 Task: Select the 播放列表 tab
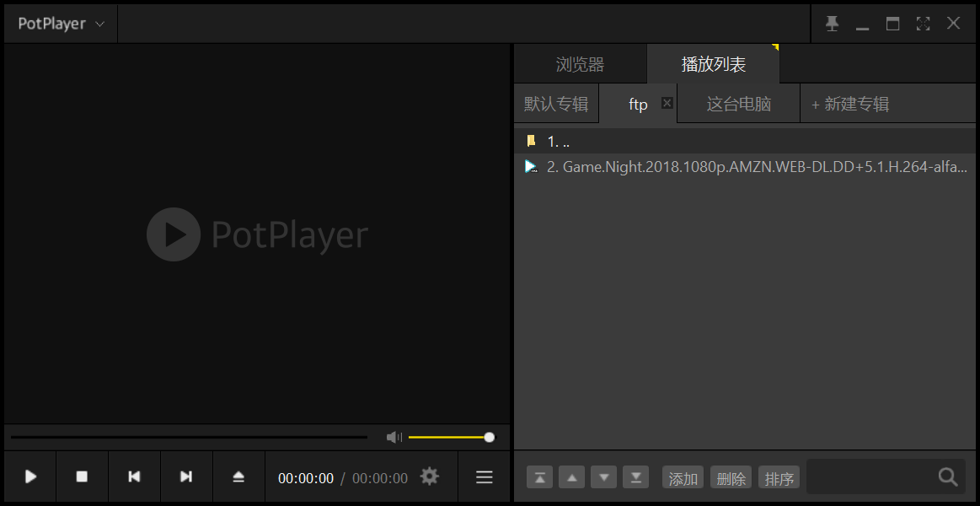713,64
